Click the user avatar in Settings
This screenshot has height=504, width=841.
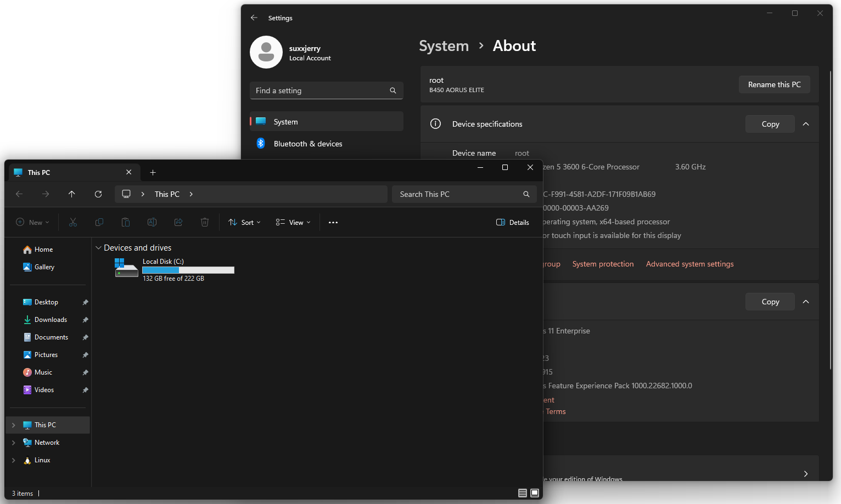pyautogui.click(x=266, y=52)
